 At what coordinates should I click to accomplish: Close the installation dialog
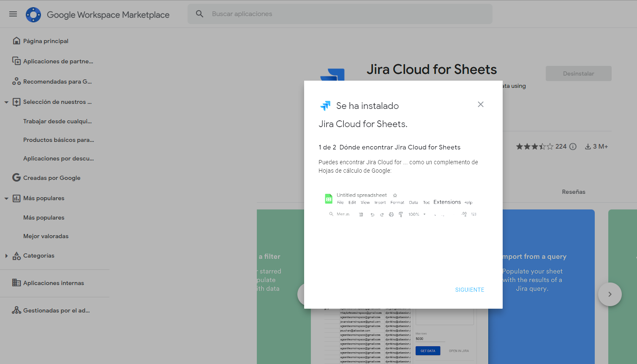tap(480, 104)
